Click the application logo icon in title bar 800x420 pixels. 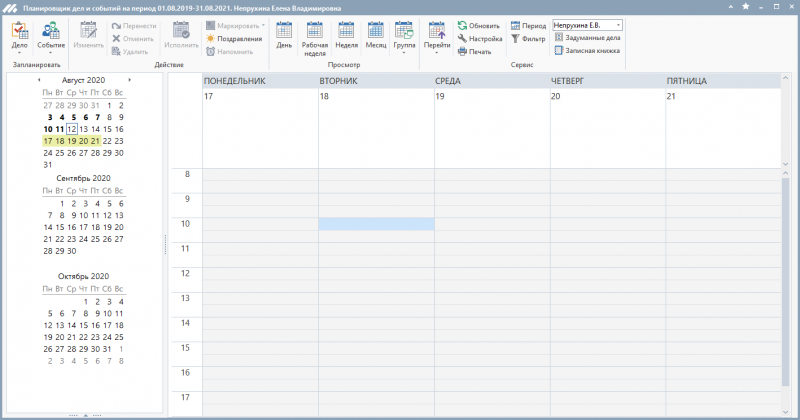(x=10, y=8)
